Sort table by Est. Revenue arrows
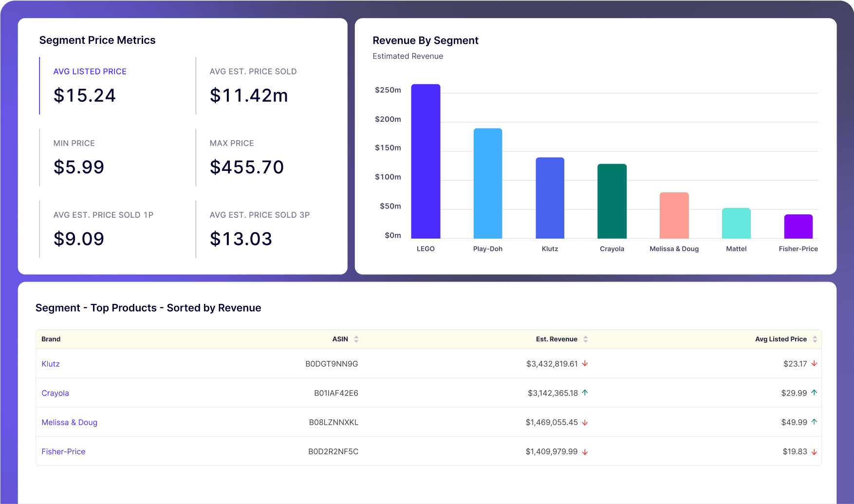The image size is (854, 504). [x=585, y=339]
